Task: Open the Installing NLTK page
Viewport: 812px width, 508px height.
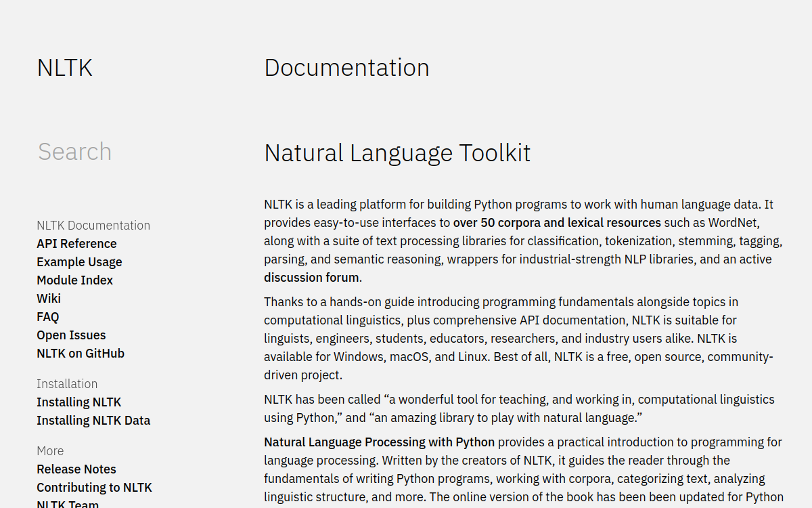Action: [79, 402]
